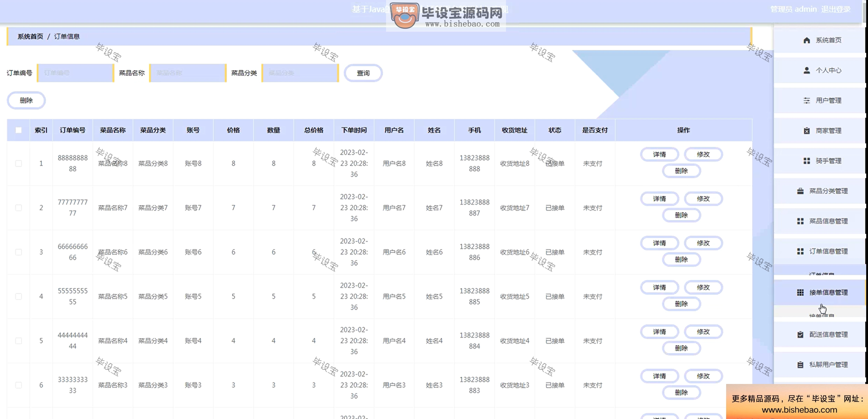Open 详情 for 菜品名称8 row
Screen dimensions: 868x419
pyautogui.click(x=659, y=154)
